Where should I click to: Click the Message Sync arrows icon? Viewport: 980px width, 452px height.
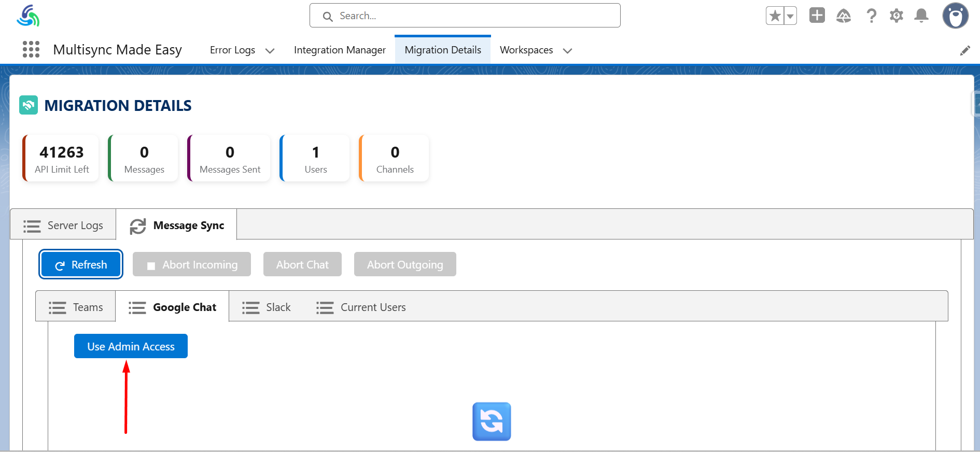(138, 226)
